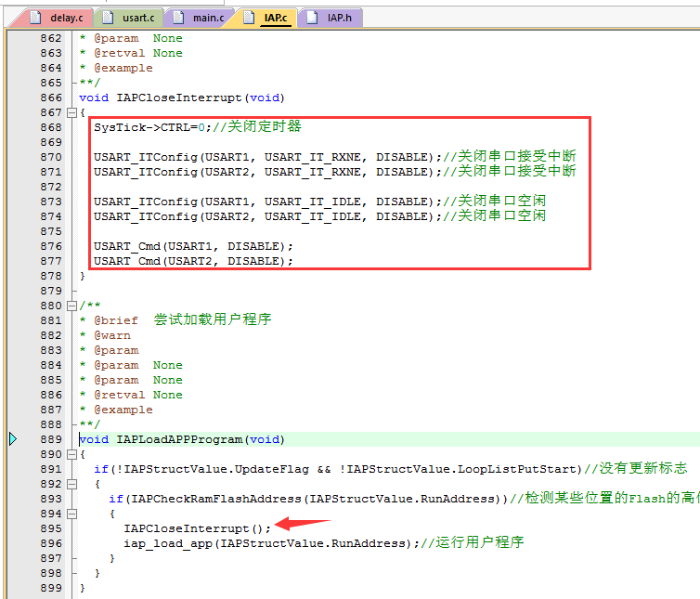
Task: Click IAPStructValue.UpdateFlag on line 891
Action: tap(216, 470)
